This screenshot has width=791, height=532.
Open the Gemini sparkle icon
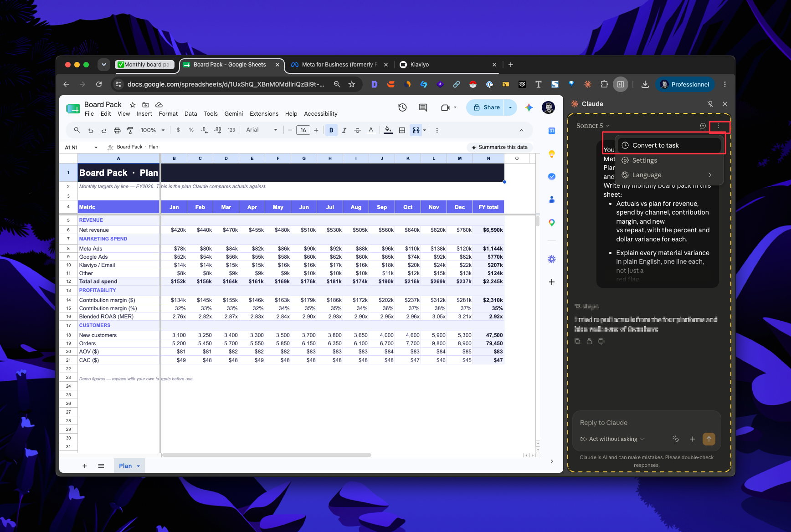point(529,107)
